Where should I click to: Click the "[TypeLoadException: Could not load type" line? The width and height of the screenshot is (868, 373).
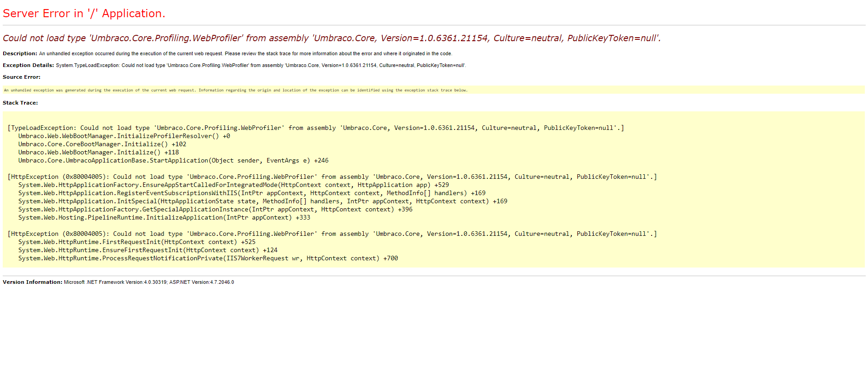coord(316,128)
